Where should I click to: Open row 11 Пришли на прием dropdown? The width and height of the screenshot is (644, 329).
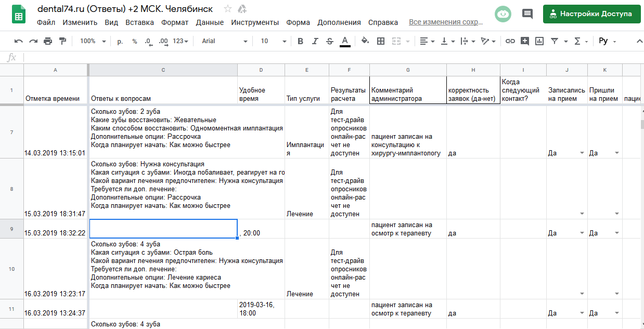[x=617, y=313]
